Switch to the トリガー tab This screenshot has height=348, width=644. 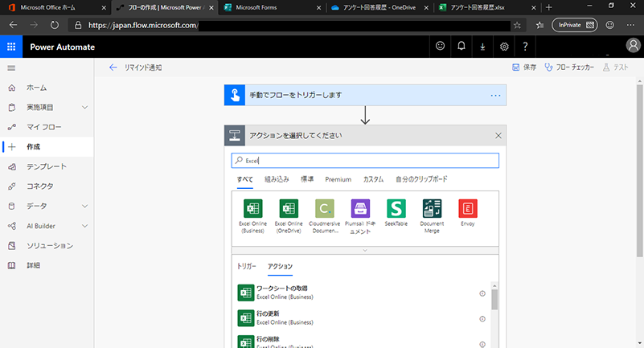click(x=246, y=266)
